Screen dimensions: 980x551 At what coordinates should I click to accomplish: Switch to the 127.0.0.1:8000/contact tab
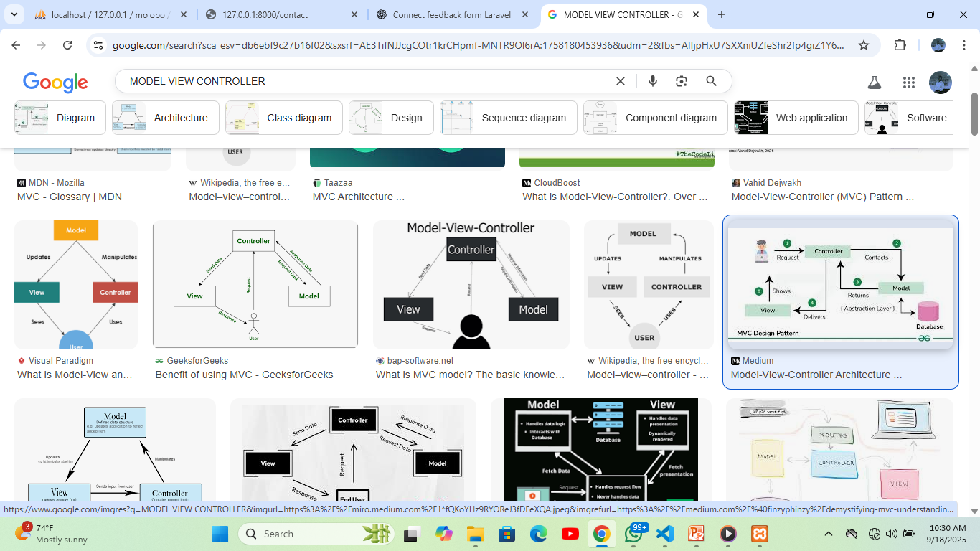click(x=282, y=14)
